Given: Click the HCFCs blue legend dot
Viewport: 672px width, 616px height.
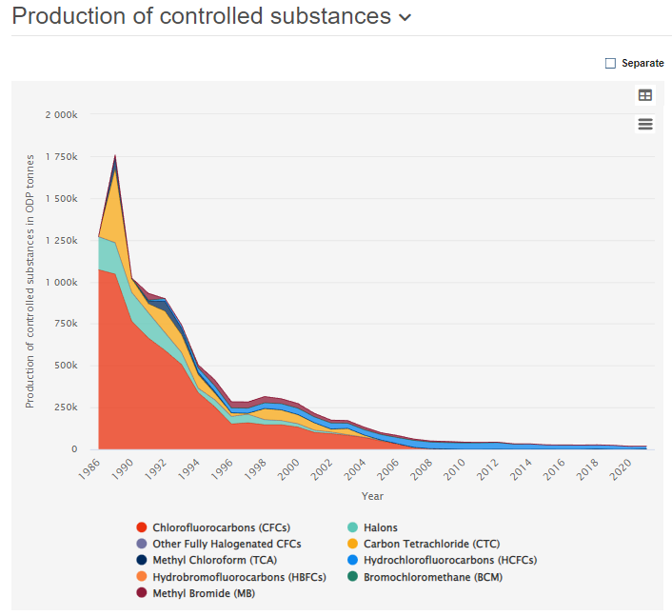Looking at the screenshot, I should coord(353,560).
